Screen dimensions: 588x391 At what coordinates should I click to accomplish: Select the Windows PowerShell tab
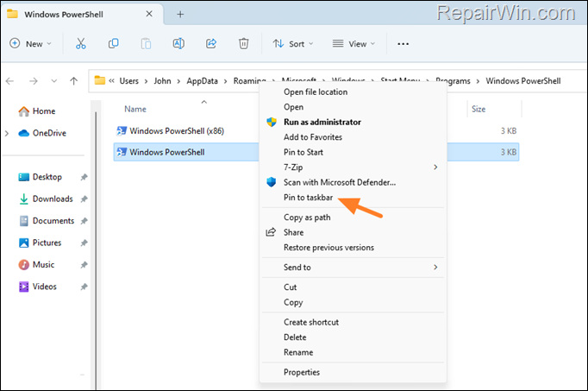pyautogui.click(x=82, y=15)
